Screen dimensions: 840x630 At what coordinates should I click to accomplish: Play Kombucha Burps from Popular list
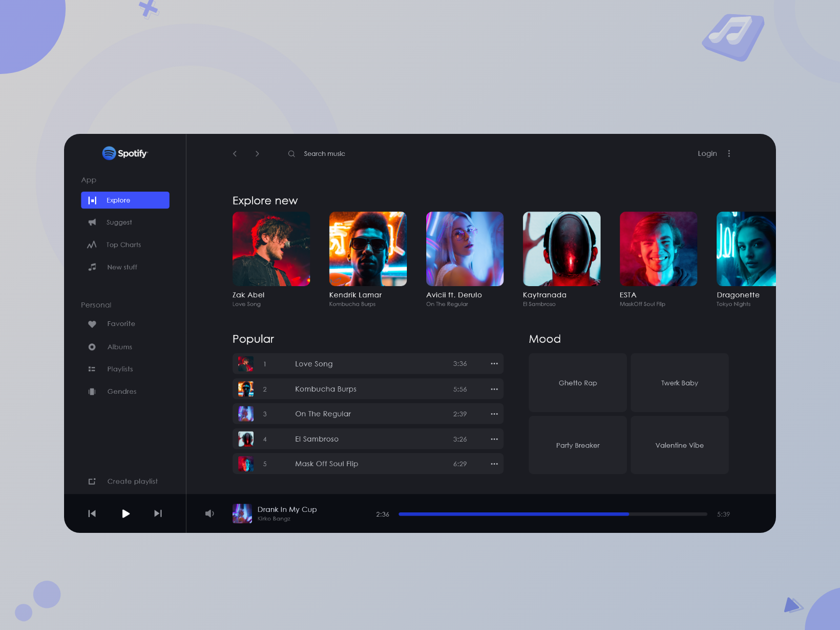point(368,389)
